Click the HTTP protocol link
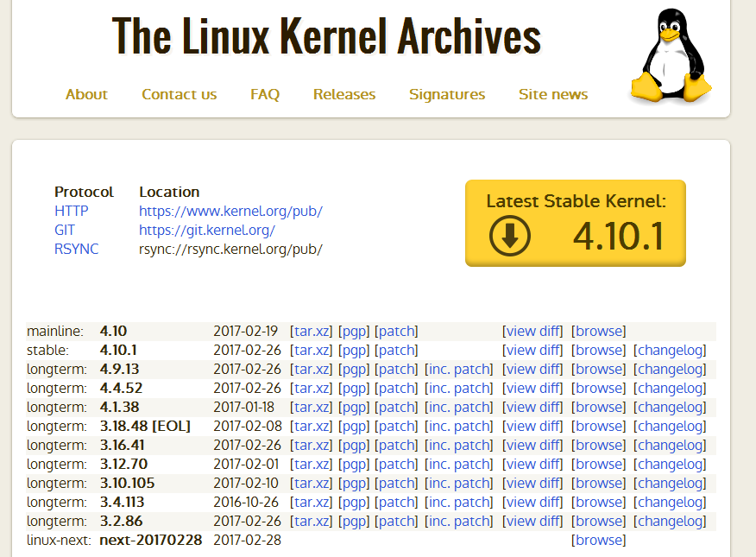This screenshot has height=557, width=756. [x=72, y=212]
